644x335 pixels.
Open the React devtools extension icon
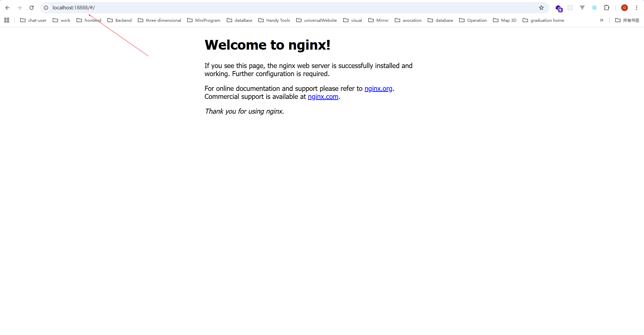coord(594,8)
